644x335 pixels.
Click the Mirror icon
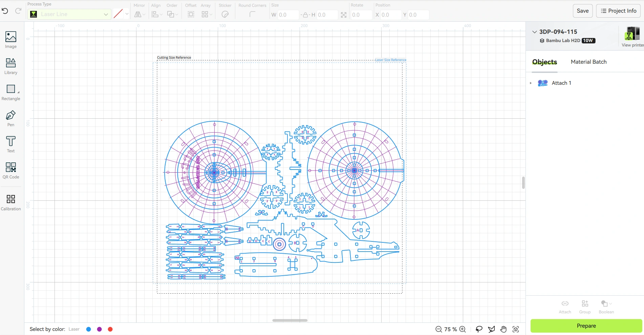(x=137, y=14)
